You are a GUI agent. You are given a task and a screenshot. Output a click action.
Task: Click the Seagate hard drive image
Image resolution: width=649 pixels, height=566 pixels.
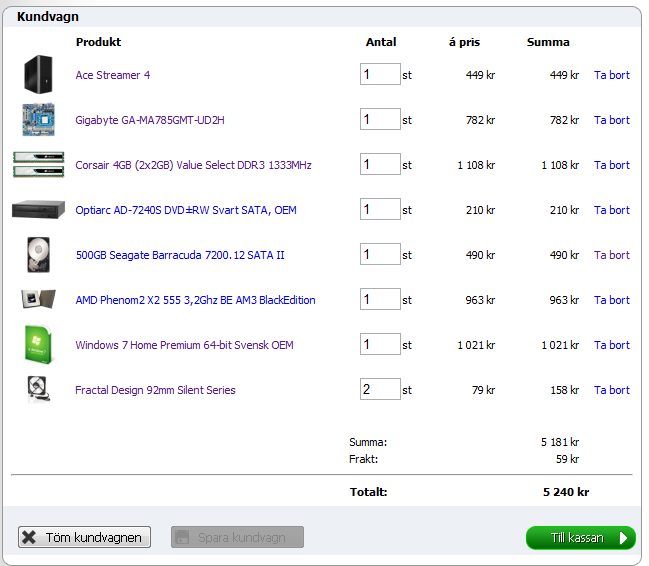38,255
